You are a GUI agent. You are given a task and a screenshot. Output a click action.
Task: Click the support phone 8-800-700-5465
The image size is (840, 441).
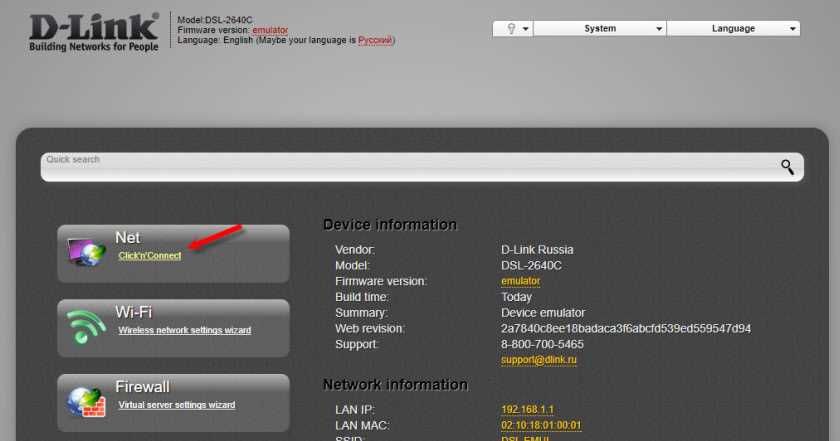coord(542,344)
